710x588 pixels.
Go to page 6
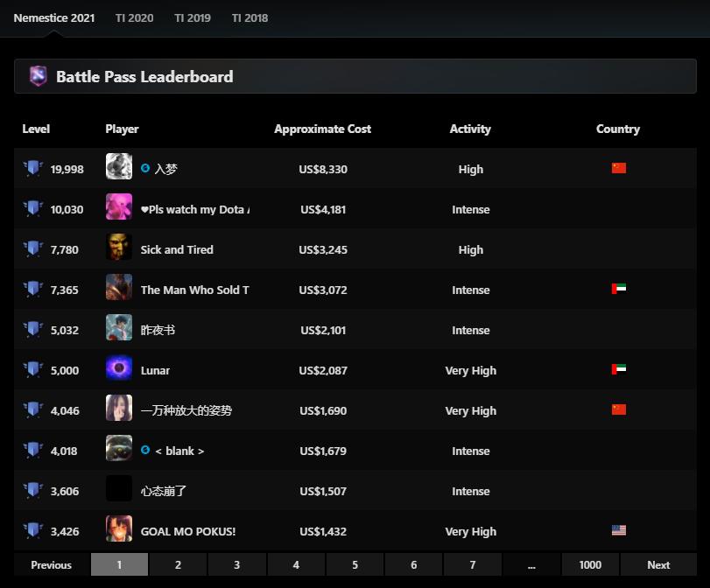[414, 564]
